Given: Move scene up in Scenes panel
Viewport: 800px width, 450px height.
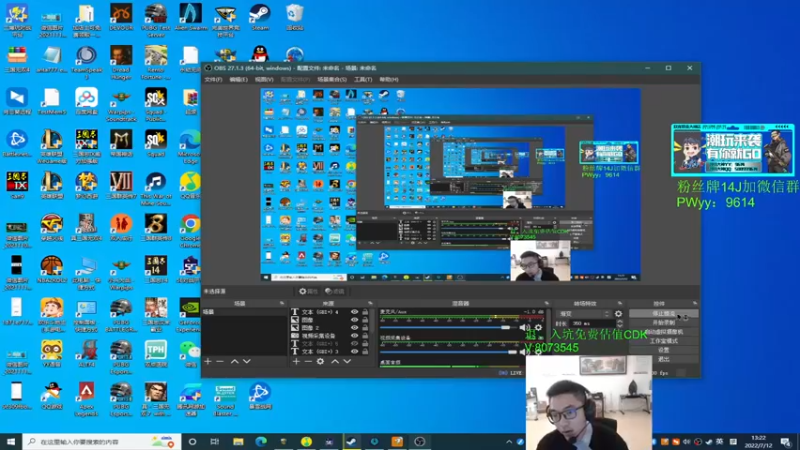Looking at the screenshot, I should 234,361.
